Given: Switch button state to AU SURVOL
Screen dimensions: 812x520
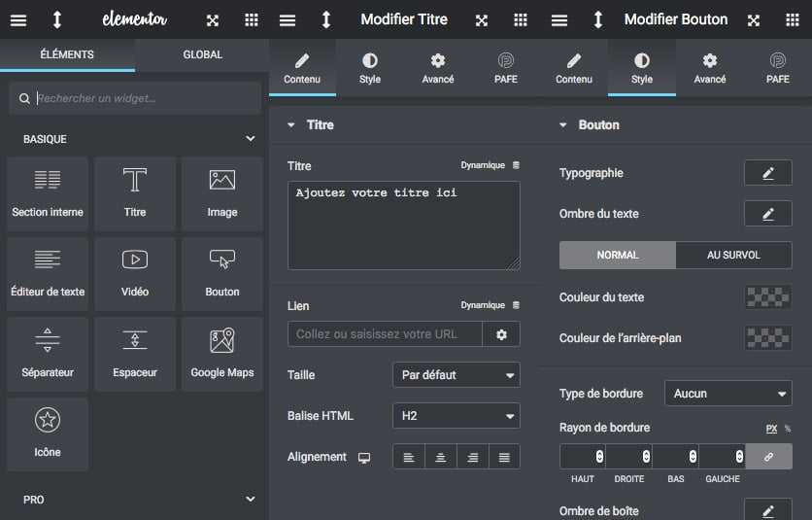Looking at the screenshot, I should [x=733, y=255].
